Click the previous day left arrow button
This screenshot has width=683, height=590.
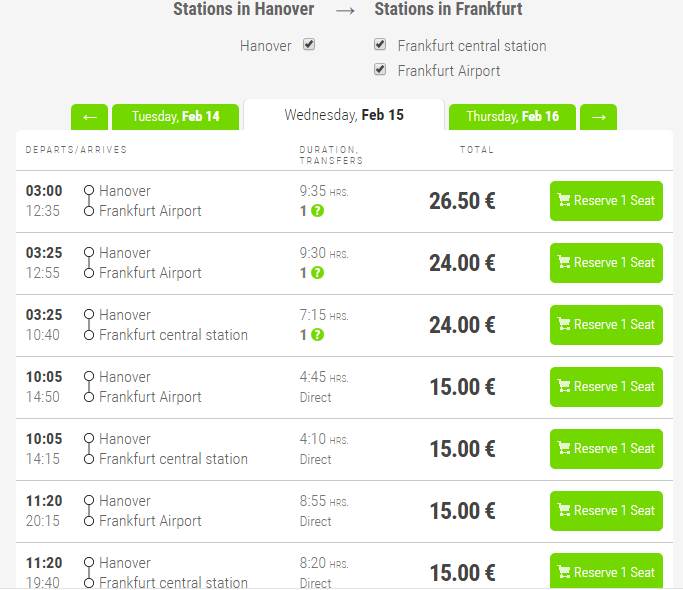point(89,117)
